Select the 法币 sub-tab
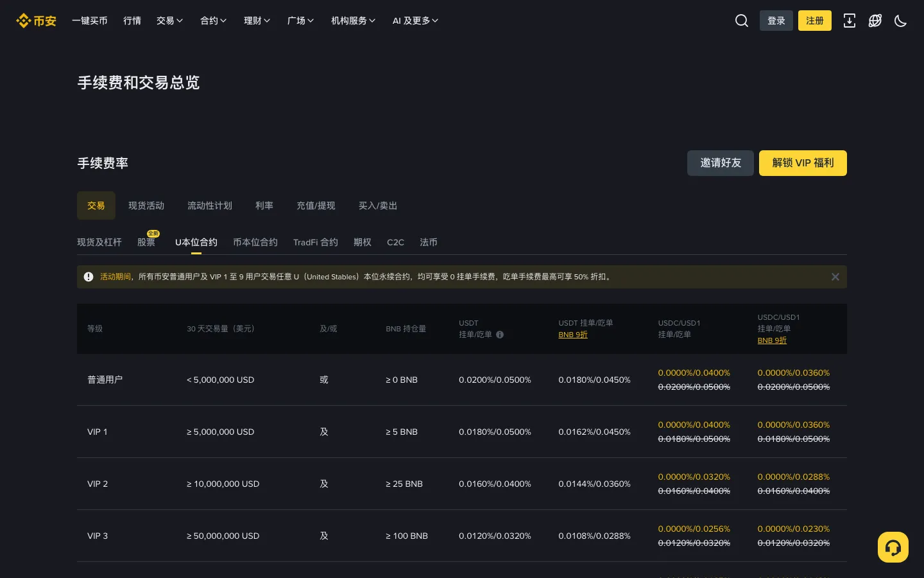Screen dimensions: 924x578 click(x=429, y=242)
